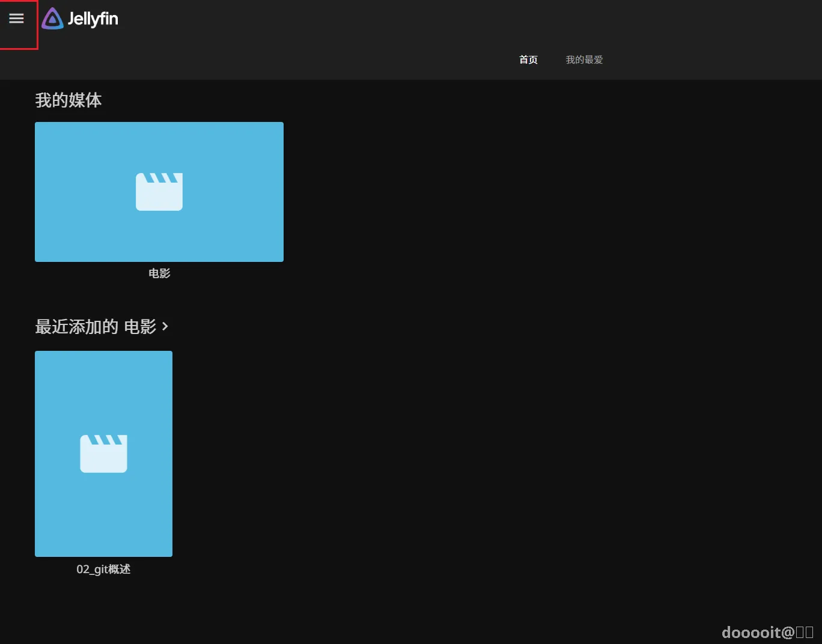Switch to the 我的最爱 tab
The width and height of the screenshot is (822, 644).
[584, 59]
